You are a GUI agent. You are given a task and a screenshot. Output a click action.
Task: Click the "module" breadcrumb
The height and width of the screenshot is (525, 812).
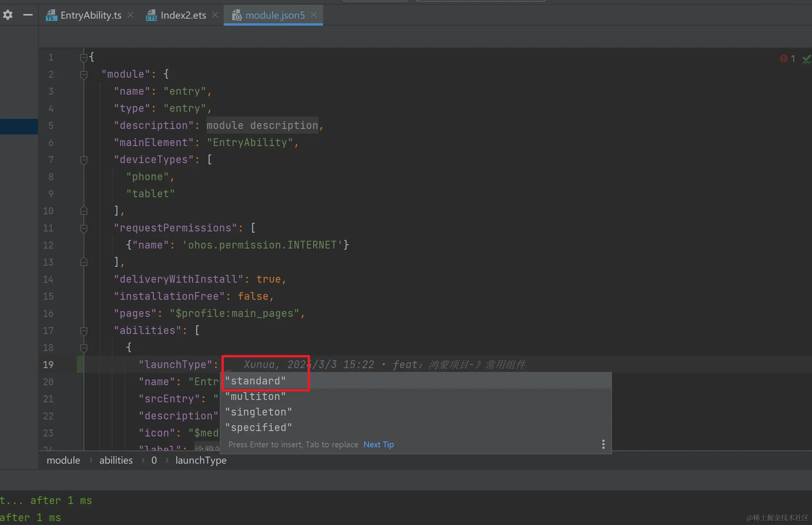[x=63, y=460]
